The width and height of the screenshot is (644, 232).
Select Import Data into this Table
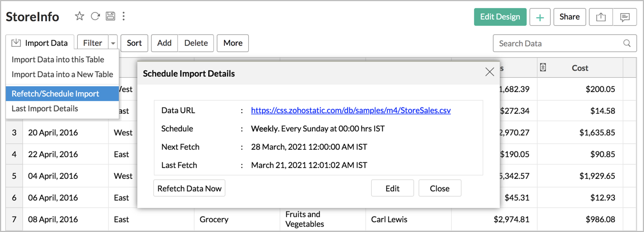pyautogui.click(x=58, y=59)
